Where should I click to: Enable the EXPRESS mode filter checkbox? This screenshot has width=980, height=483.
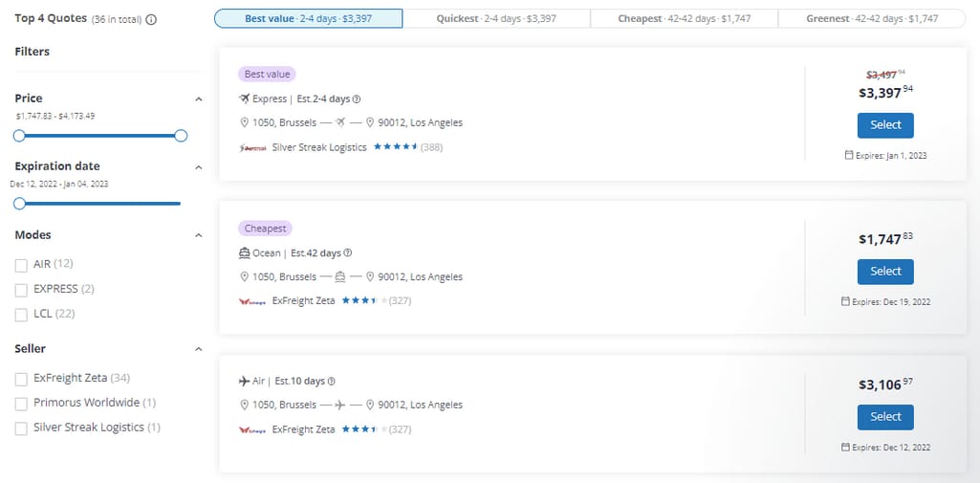21,290
